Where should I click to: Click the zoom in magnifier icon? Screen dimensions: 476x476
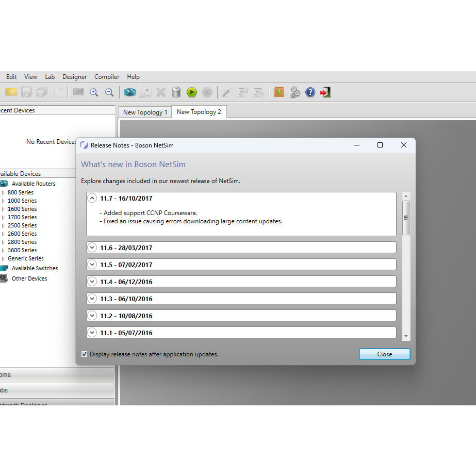click(94, 92)
